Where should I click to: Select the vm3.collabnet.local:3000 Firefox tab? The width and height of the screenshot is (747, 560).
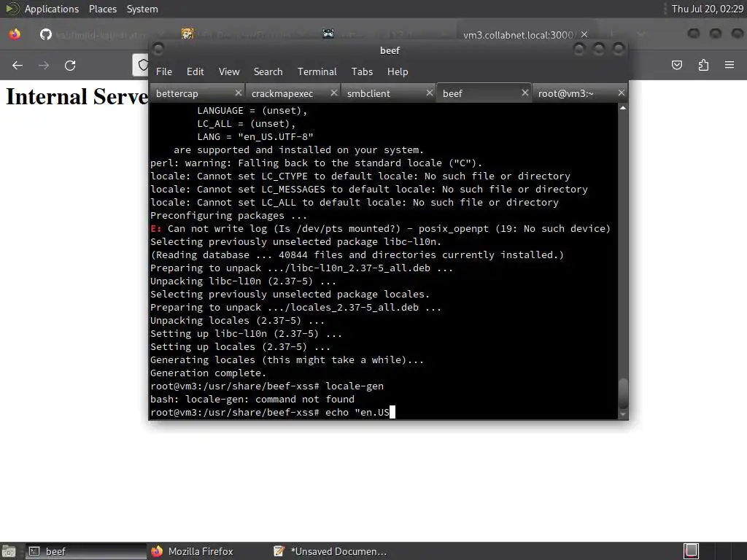point(519,35)
